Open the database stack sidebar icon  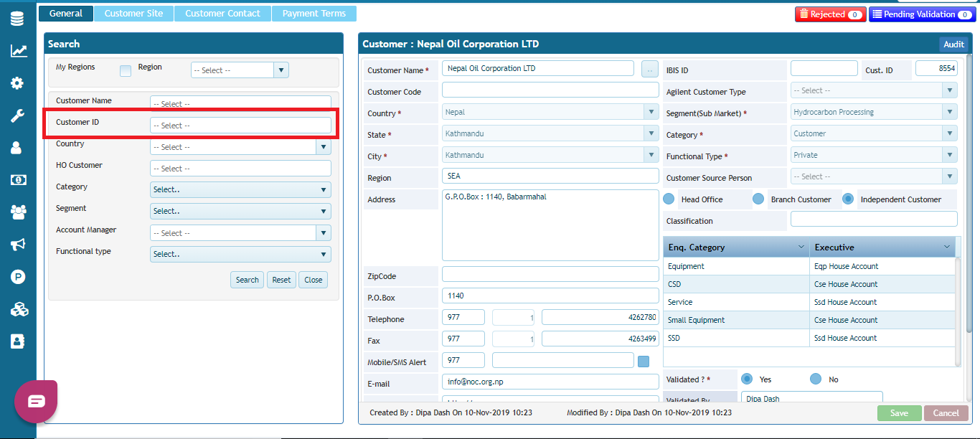17,19
